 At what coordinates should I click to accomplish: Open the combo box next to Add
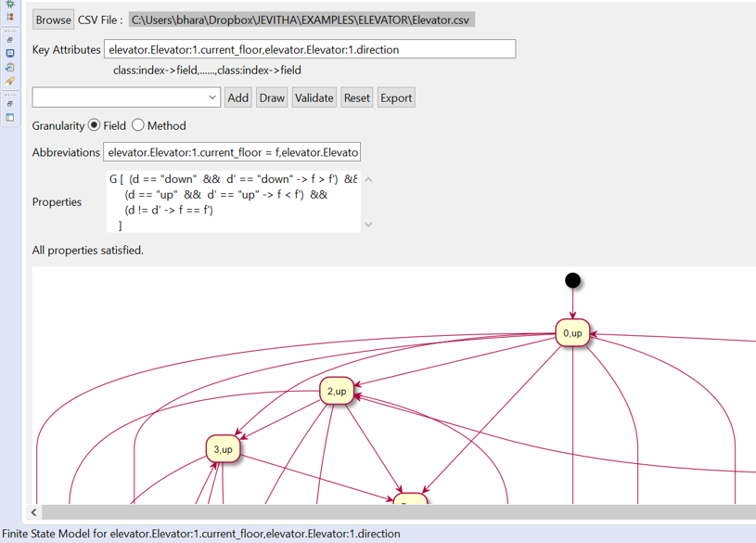pyautogui.click(x=126, y=97)
